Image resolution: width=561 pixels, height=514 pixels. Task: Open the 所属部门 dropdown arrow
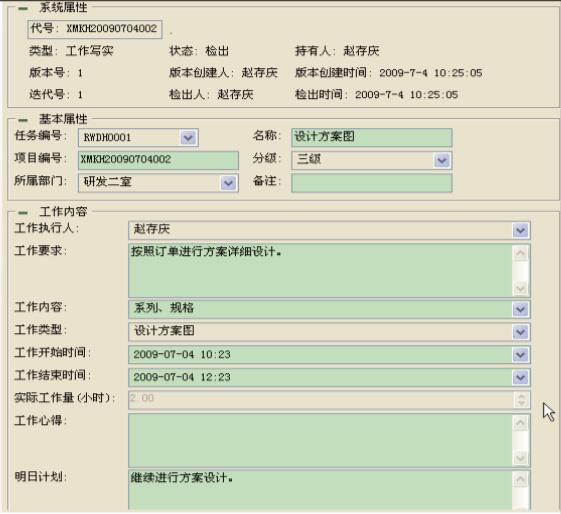228,183
